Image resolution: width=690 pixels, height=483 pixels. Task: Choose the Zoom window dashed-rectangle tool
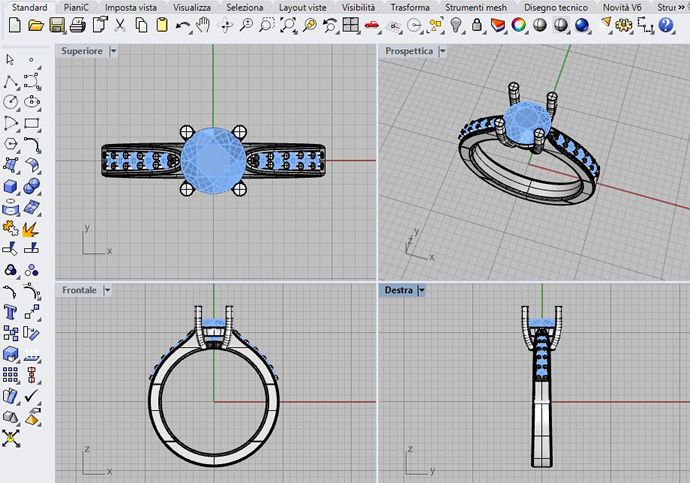(x=267, y=26)
